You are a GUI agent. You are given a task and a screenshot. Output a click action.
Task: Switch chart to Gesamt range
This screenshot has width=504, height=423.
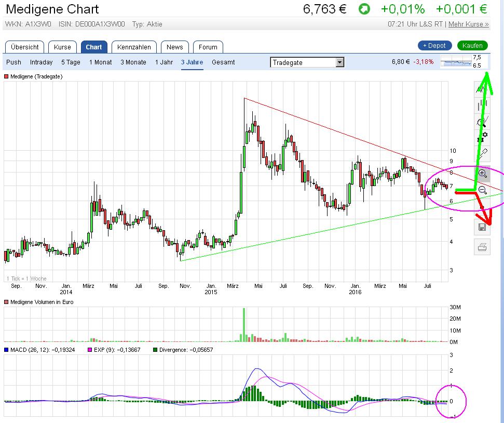(223, 62)
